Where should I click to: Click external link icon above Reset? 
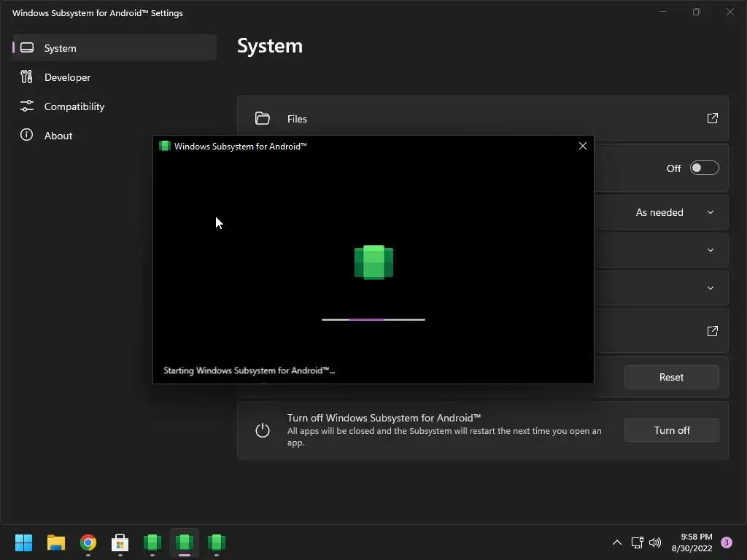(712, 331)
